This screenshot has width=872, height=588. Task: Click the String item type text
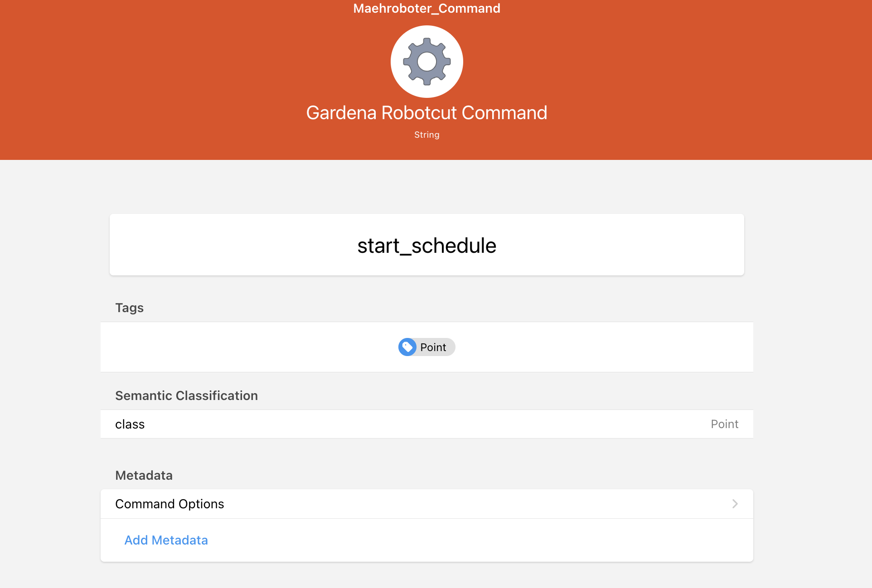click(x=426, y=135)
